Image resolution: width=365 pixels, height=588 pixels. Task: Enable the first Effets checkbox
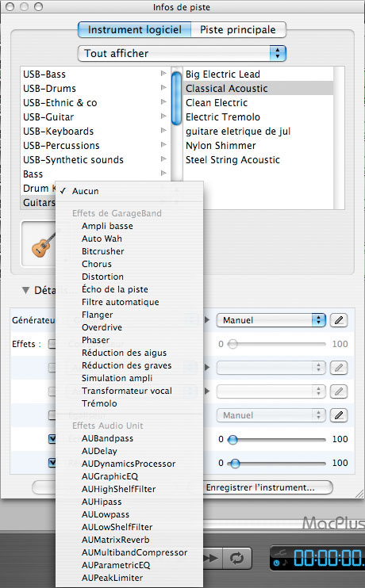coord(52,344)
